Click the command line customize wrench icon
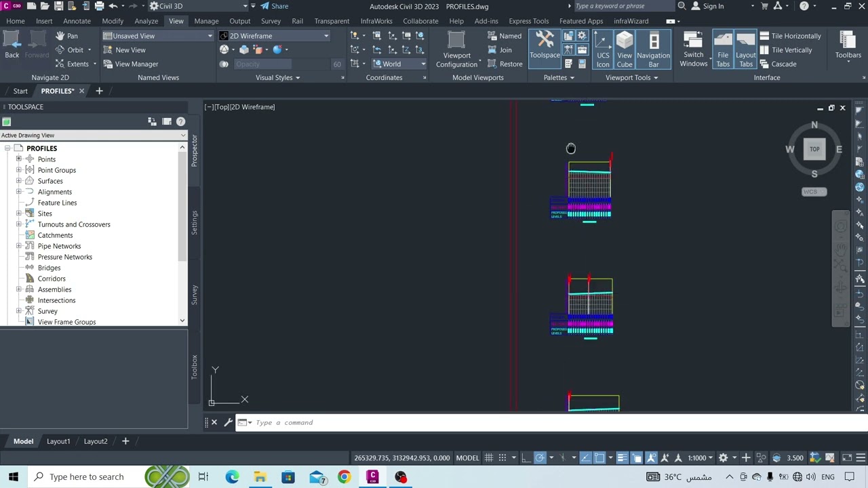The width and height of the screenshot is (868, 488). tap(228, 422)
